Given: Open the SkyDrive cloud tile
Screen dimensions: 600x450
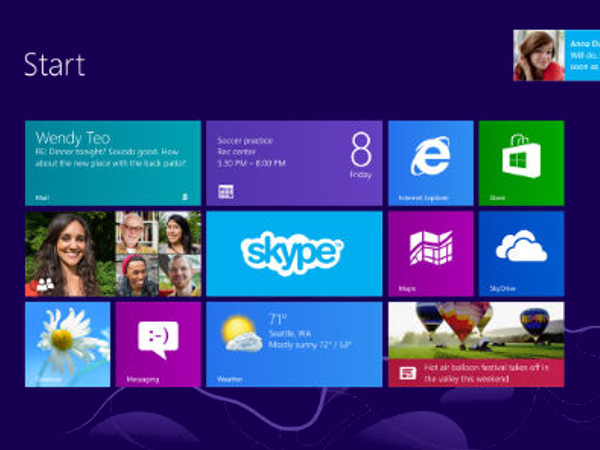Looking at the screenshot, I should (521, 254).
